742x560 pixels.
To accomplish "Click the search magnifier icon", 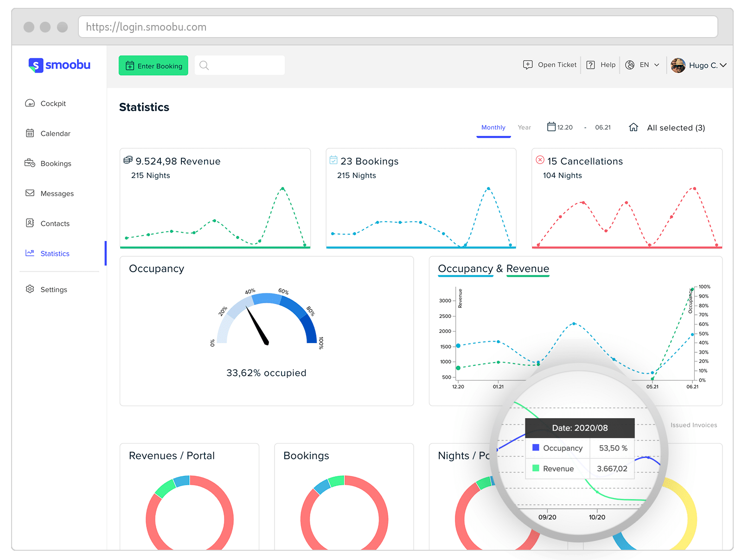I will click(x=204, y=65).
